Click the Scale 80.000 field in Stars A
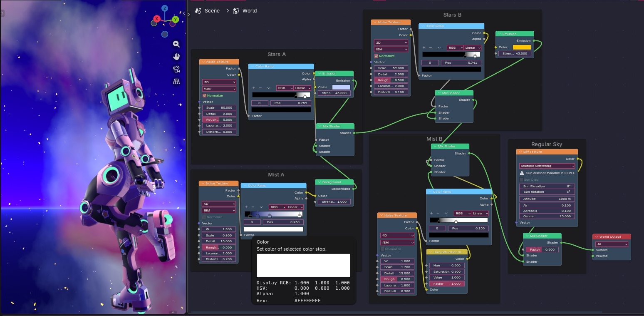The image size is (644, 316). 219,108
